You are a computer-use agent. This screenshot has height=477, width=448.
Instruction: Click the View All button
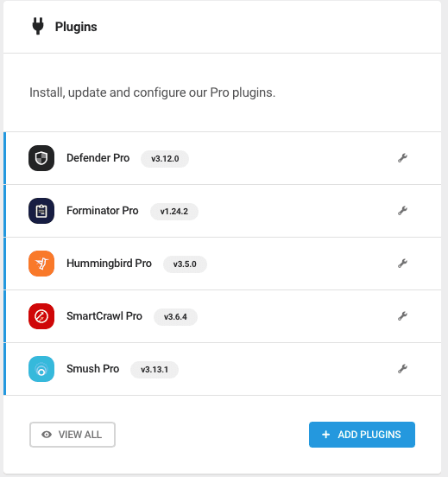click(73, 435)
